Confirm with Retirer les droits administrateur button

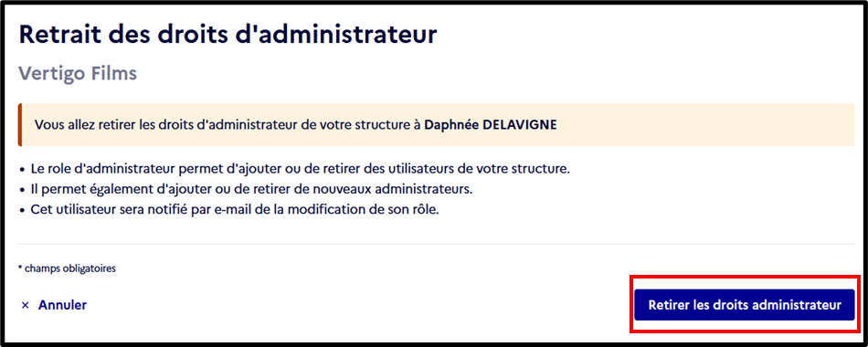(745, 305)
